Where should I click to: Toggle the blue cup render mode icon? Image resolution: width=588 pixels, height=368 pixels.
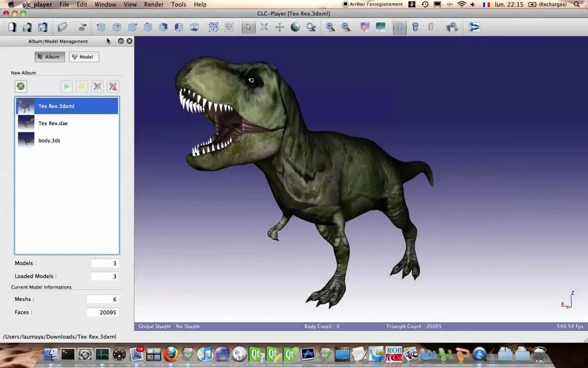[415, 27]
